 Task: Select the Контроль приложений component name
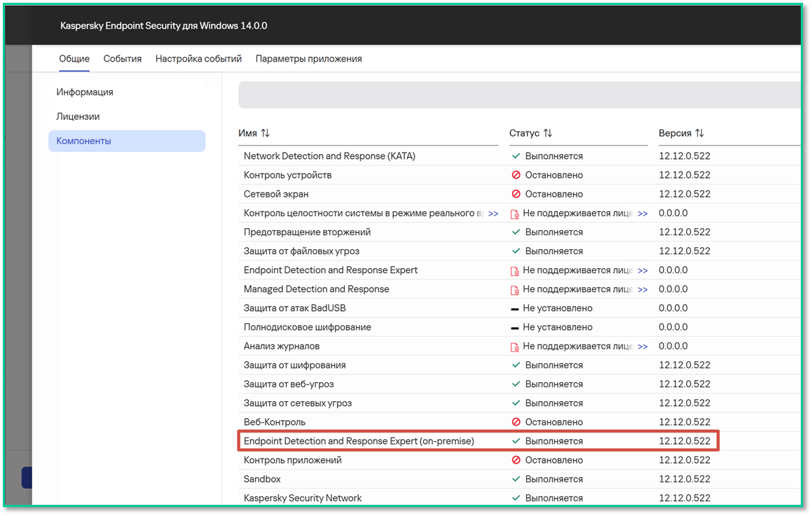click(293, 460)
